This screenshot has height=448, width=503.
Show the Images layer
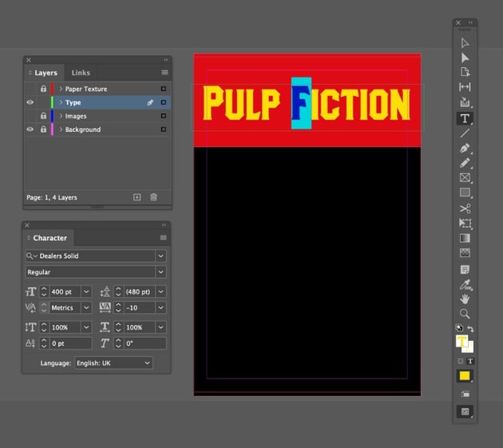[x=30, y=116]
